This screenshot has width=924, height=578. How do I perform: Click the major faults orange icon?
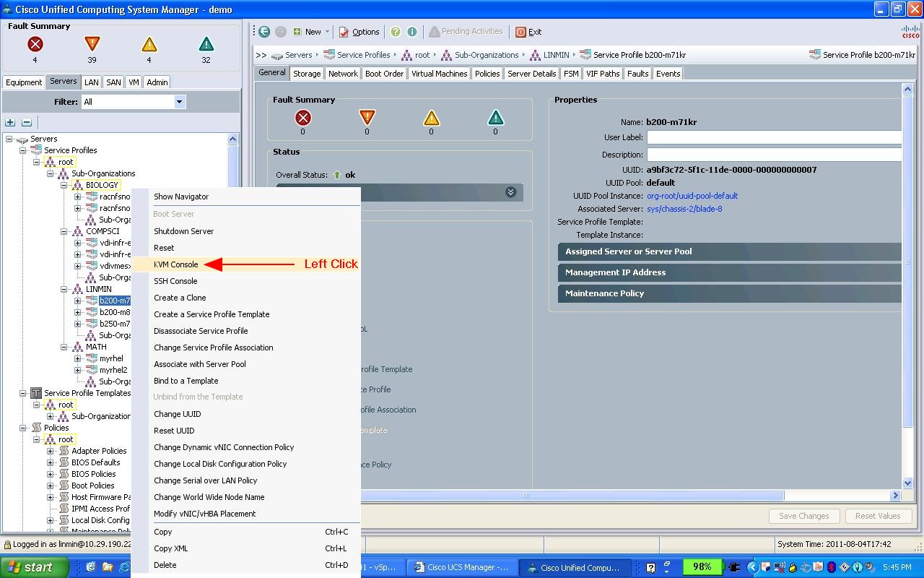pyautogui.click(x=92, y=45)
